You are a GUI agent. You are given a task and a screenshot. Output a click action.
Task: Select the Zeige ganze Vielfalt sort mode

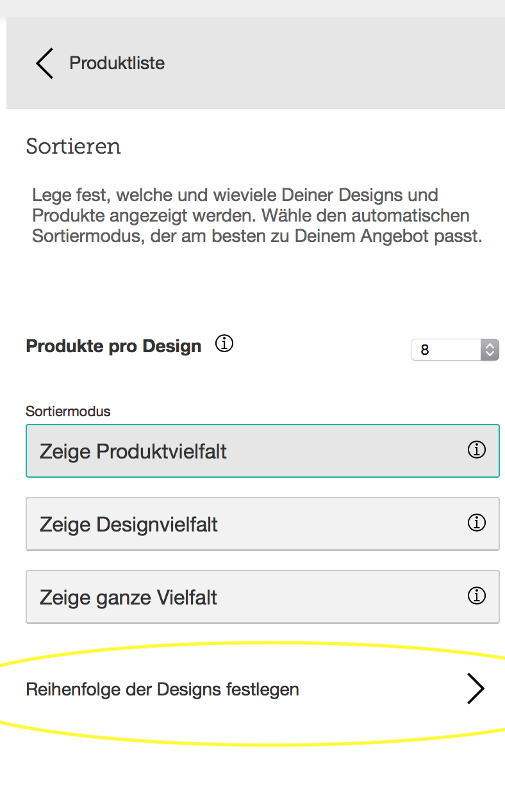[244, 597]
